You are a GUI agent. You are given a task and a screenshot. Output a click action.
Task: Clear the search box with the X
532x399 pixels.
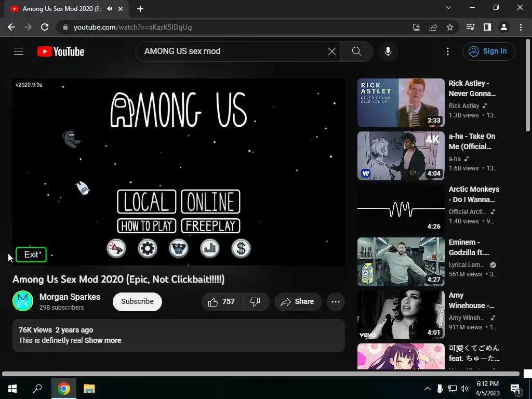(332, 51)
